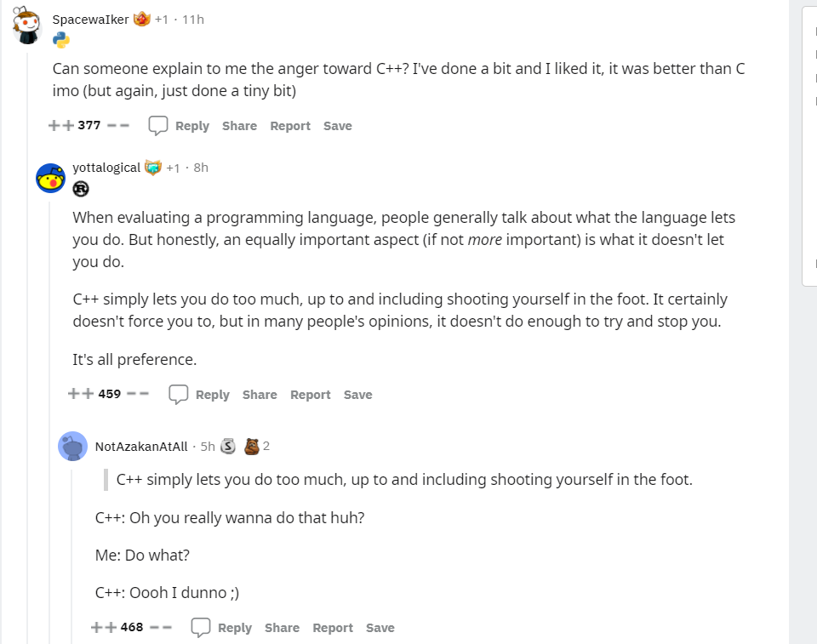Click the registered trademark badge under yottalogical
The height and width of the screenshot is (644, 817).
[x=81, y=189]
